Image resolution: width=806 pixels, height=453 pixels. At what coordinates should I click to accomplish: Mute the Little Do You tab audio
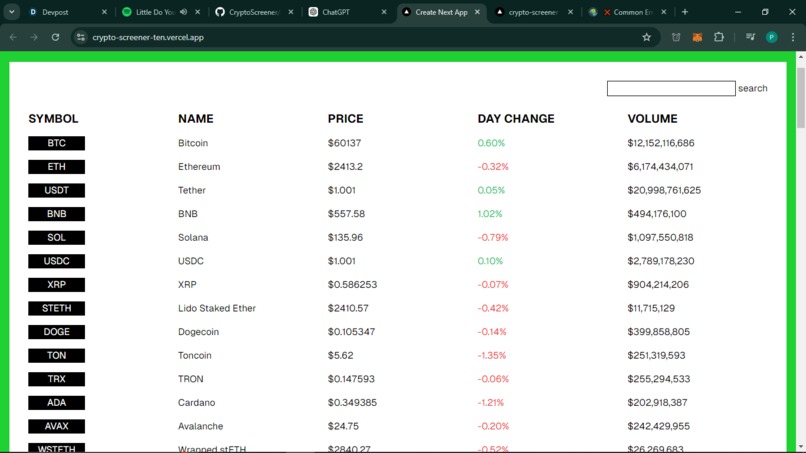click(x=184, y=12)
